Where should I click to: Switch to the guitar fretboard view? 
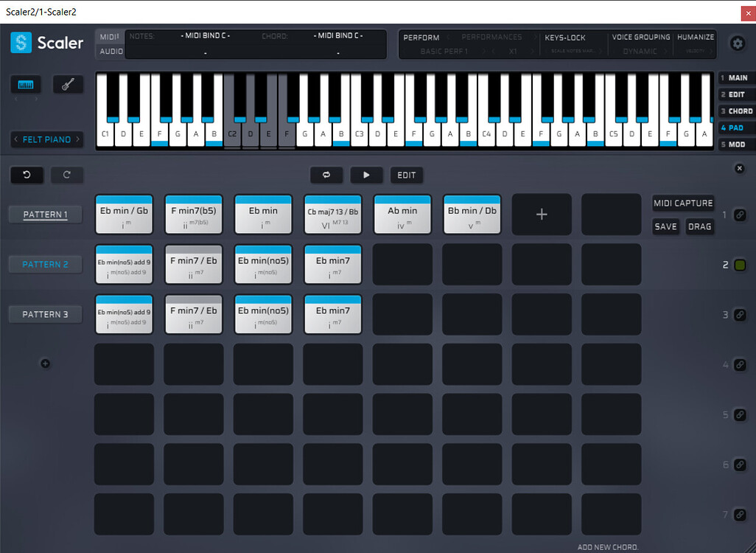(x=68, y=84)
